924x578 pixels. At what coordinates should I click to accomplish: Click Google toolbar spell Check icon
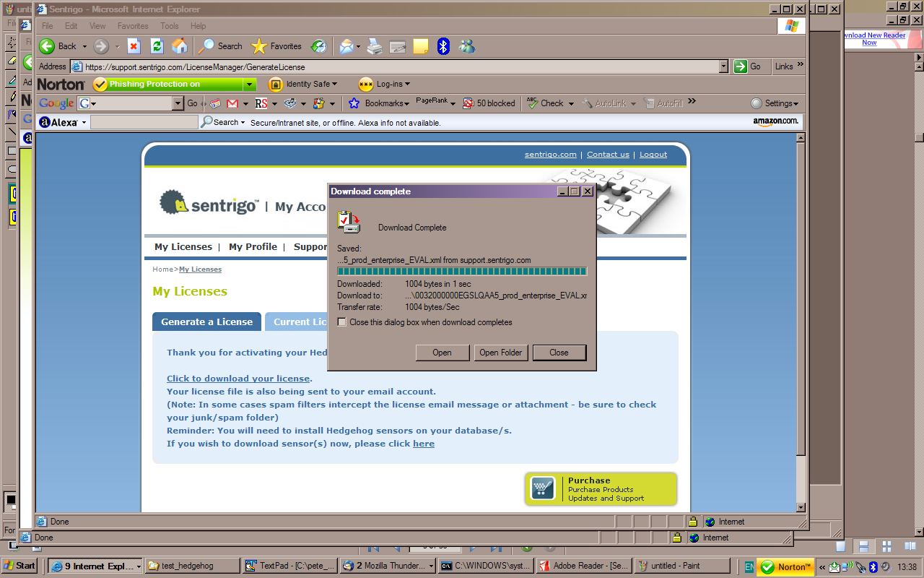(533, 103)
